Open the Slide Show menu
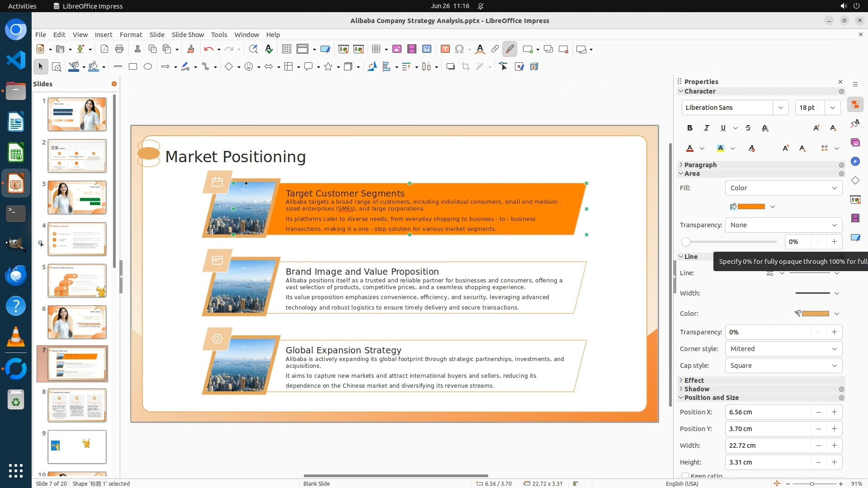868x488 pixels. click(188, 35)
